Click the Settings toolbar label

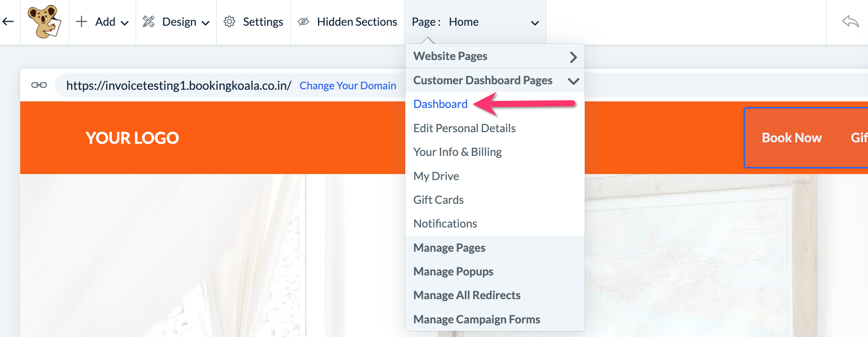point(263,22)
